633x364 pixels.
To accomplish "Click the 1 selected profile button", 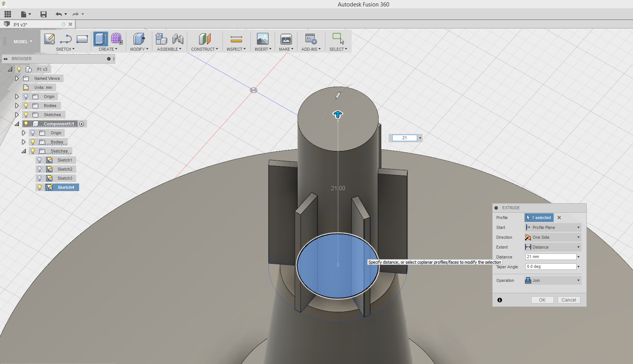I will pos(539,218).
